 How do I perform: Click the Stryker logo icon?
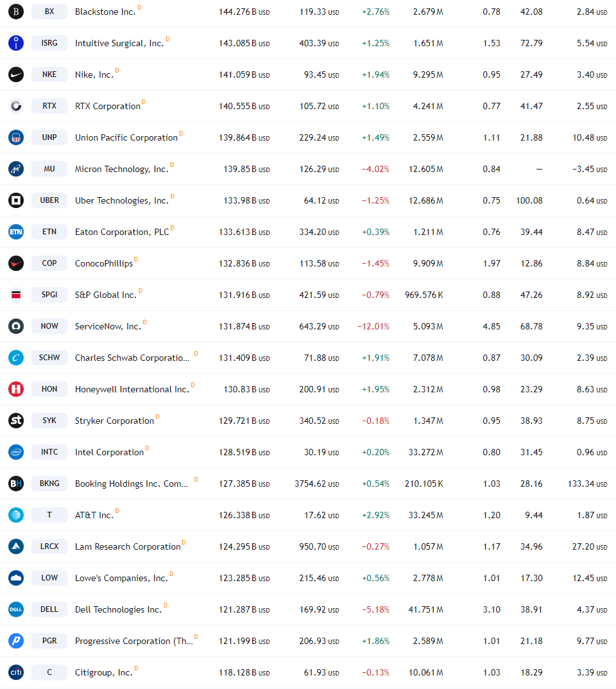click(16, 421)
